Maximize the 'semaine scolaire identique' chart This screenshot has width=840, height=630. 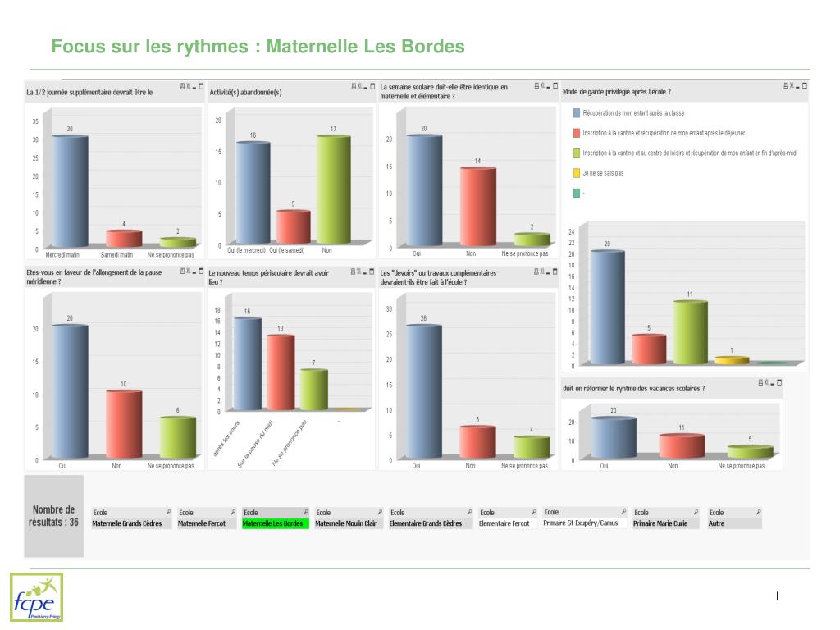[555, 85]
